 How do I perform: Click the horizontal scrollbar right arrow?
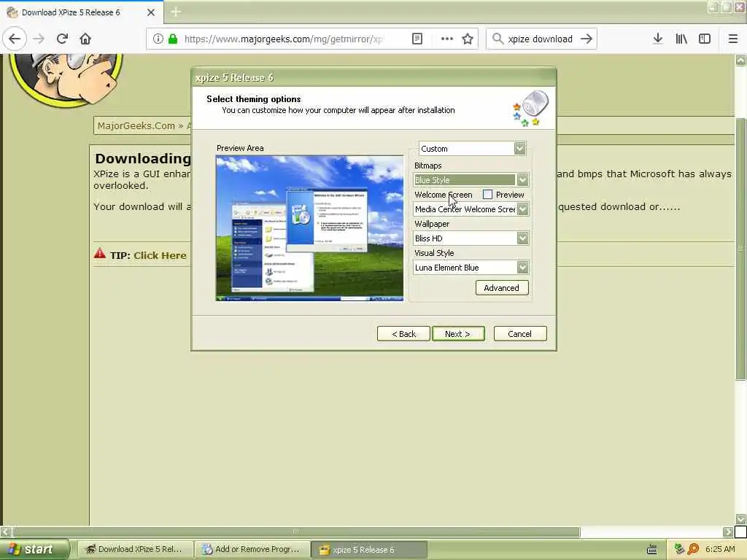[727, 532]
